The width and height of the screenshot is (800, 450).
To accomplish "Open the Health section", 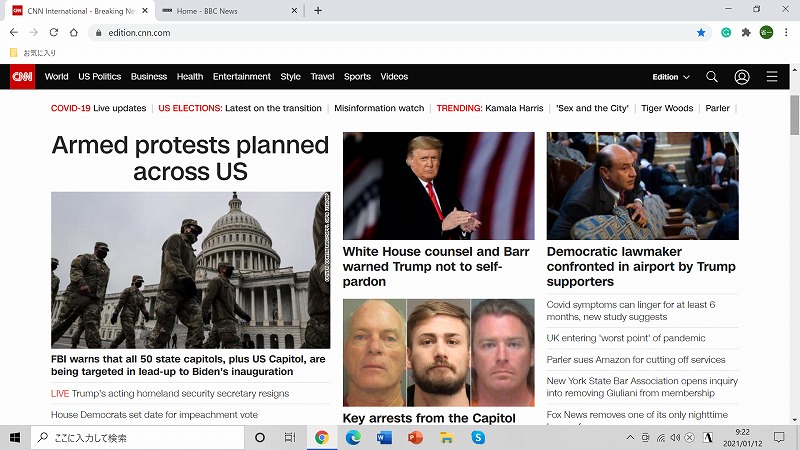I will point(190,77).
